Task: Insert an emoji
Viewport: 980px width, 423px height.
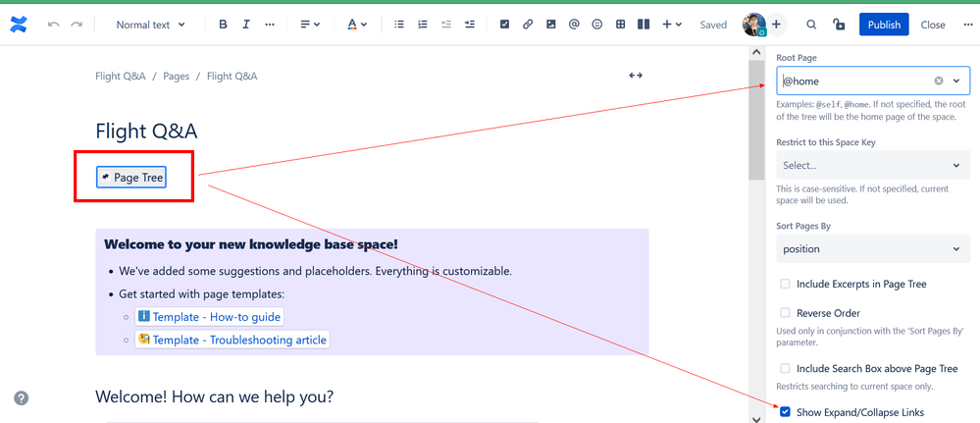Action: 596,25
